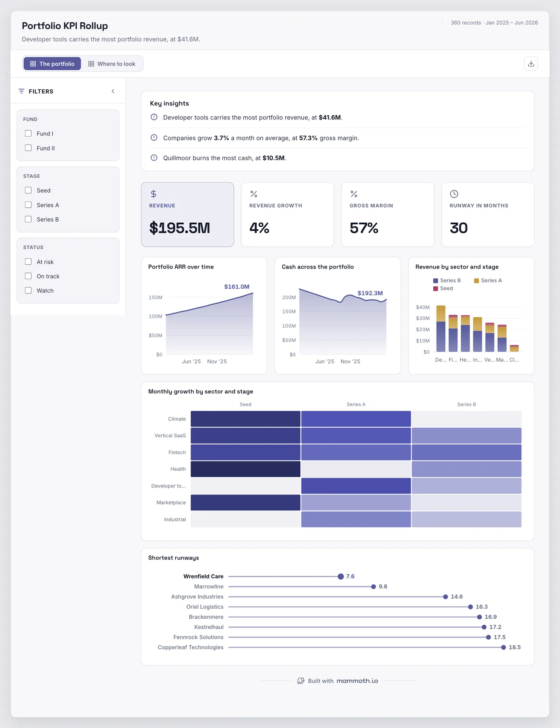Toggle Series B legend swatch
The image size is (560, 728).
coord(435,281)
